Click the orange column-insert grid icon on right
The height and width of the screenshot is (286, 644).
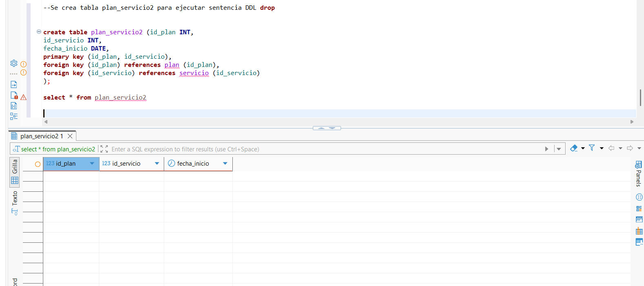639,231
